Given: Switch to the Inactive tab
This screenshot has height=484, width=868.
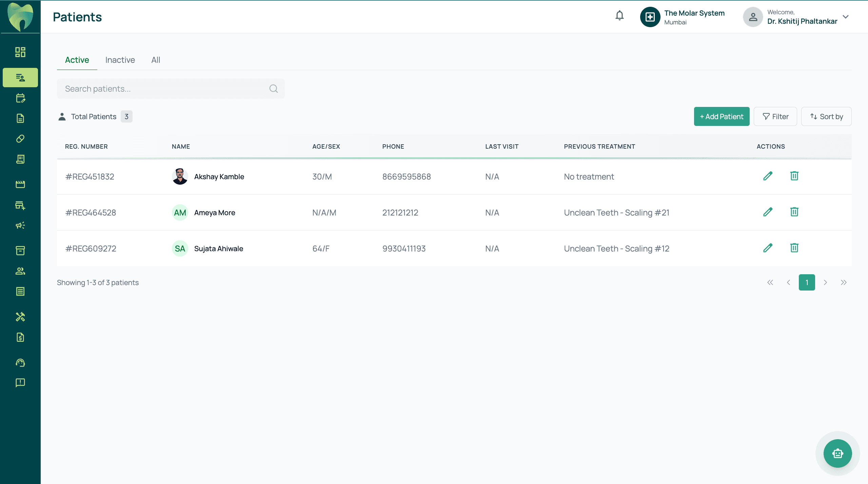Looking at the screenshot, I should (x=120, y=60).
